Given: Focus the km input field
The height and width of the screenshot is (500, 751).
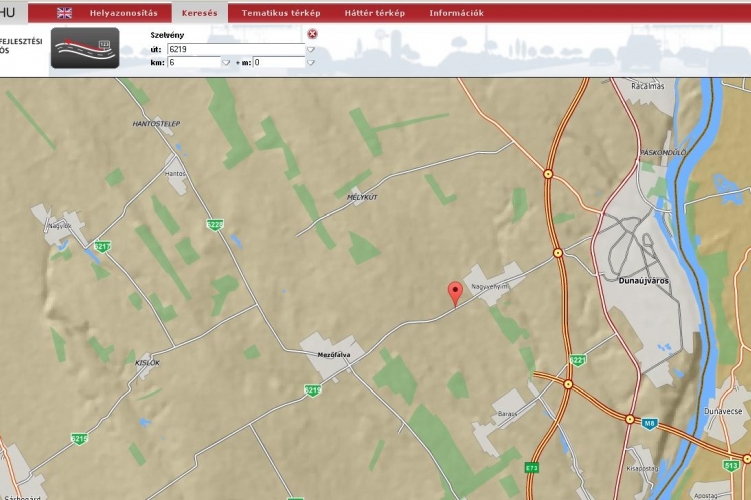Looking at the screenshot, I should [x=193, y=62].
